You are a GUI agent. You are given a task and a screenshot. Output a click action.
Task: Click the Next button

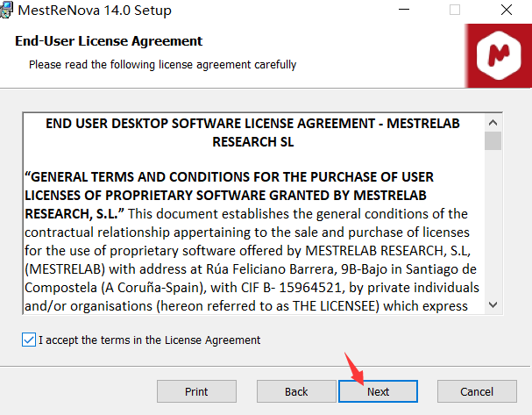coord(378,391)
